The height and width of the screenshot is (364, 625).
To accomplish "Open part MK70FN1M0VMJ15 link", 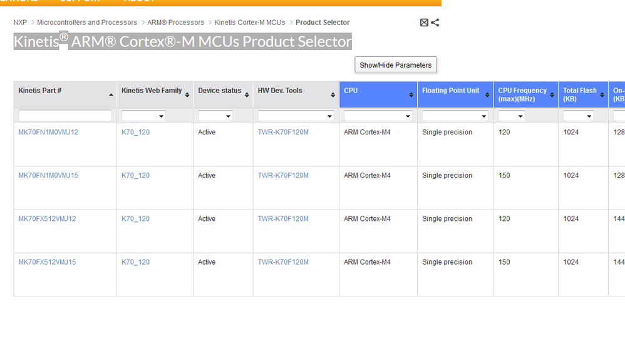I will [48, 176].
